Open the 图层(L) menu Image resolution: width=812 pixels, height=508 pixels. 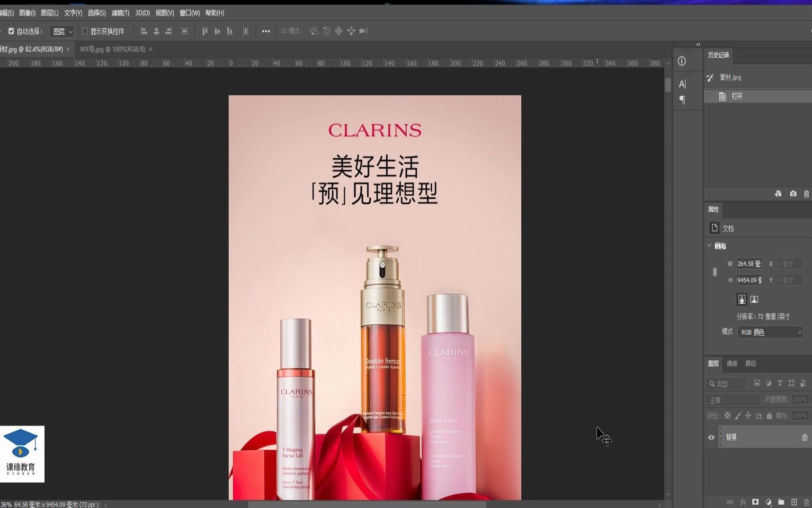50,13
